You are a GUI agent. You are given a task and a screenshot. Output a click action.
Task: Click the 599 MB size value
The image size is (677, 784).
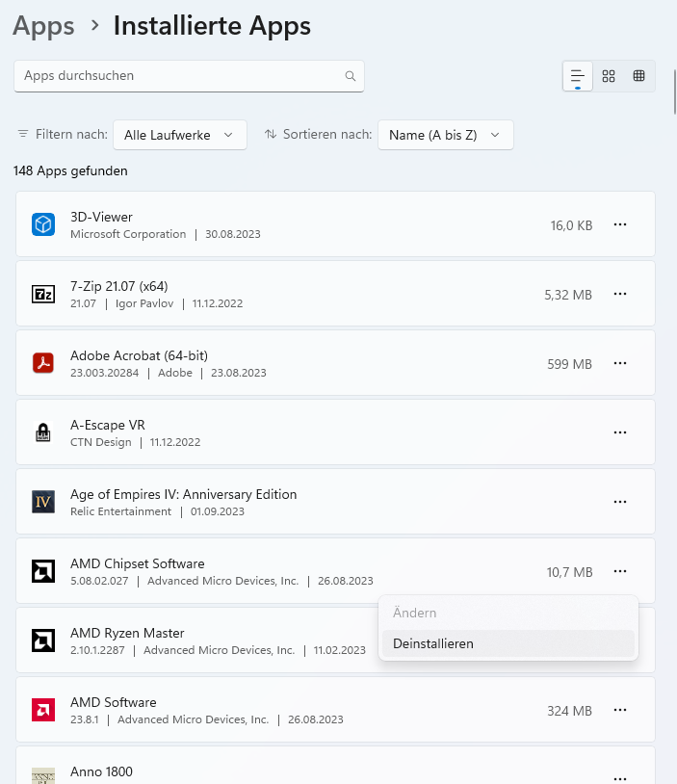569,364
